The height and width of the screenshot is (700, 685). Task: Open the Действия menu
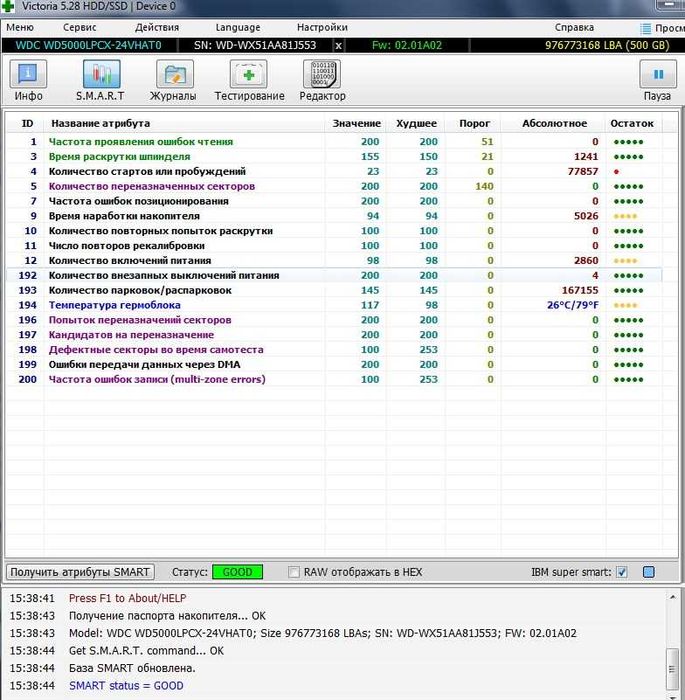157,28
